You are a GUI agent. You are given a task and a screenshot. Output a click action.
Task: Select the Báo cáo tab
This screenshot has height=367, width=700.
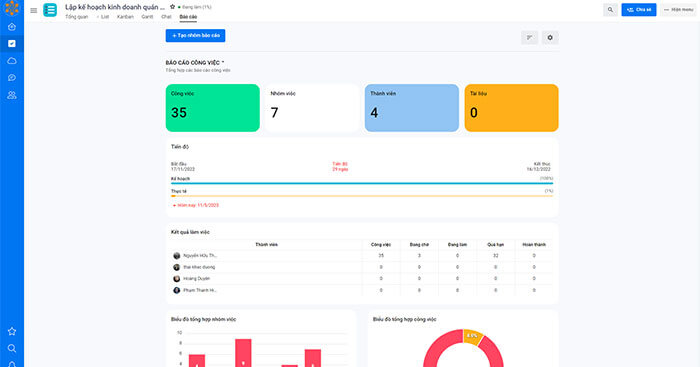[188, 17]
